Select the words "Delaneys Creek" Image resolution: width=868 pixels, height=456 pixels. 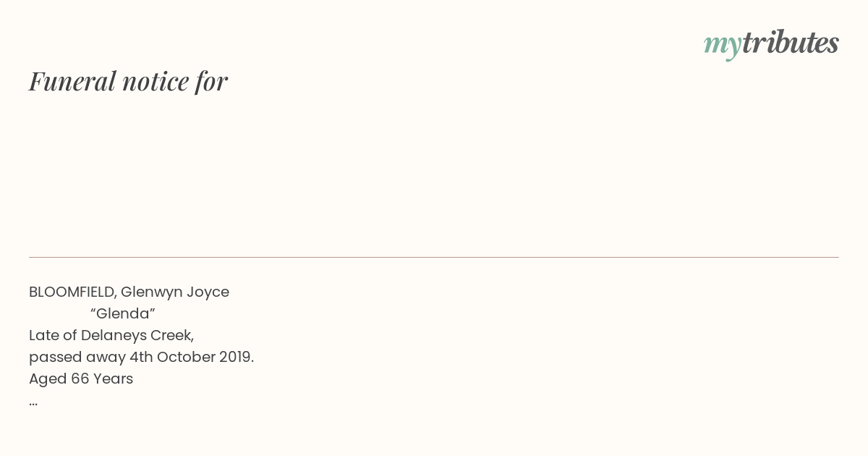pyautogui.click(x=137, y=336)
